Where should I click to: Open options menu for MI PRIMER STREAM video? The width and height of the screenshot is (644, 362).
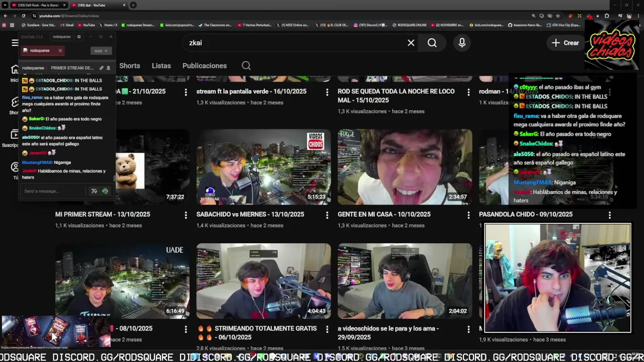click(x=186, y=215)
